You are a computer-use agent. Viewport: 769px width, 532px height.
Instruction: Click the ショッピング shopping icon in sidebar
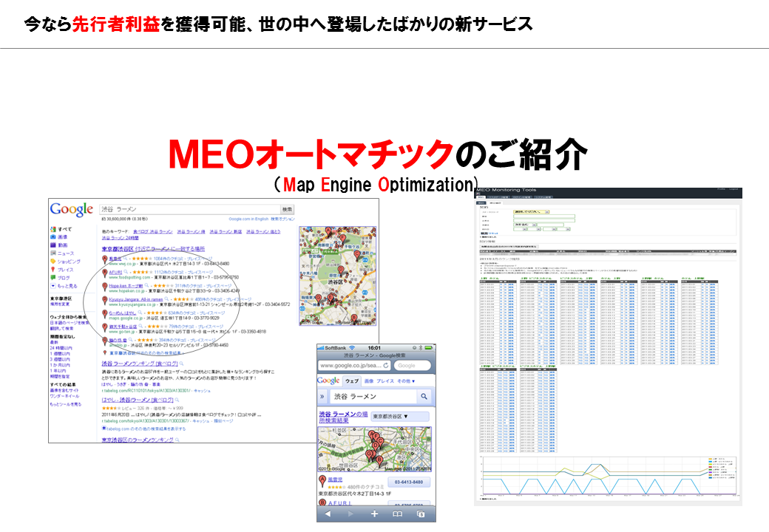(53, 261)
